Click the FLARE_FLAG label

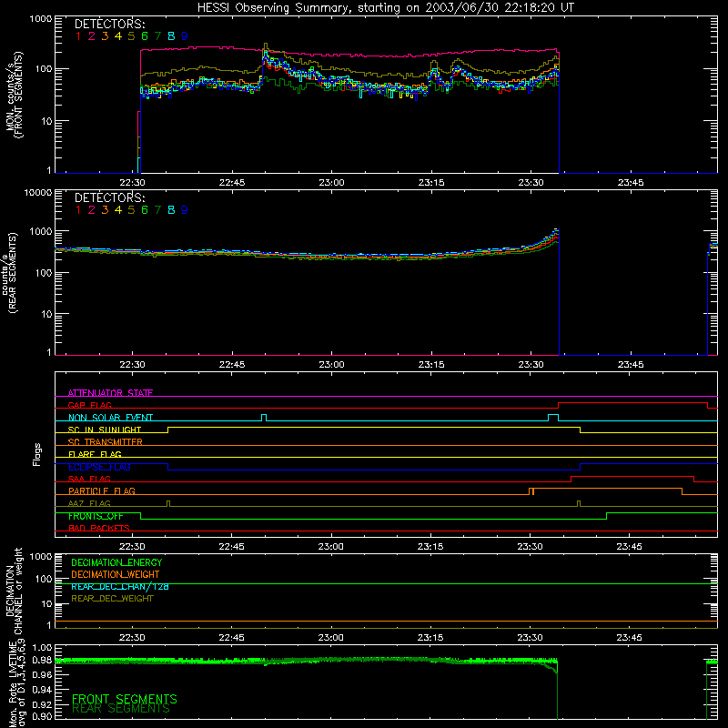pos(95,454)
